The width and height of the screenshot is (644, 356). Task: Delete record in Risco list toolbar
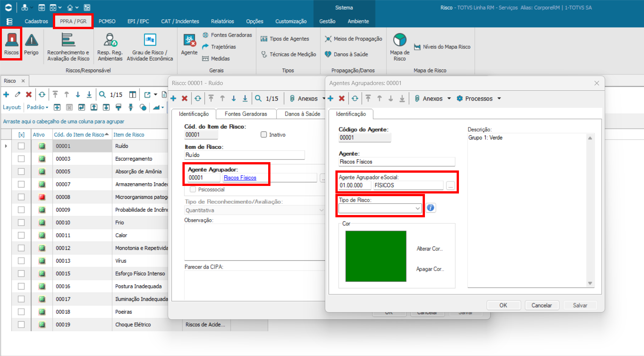[x=29, y=94]
